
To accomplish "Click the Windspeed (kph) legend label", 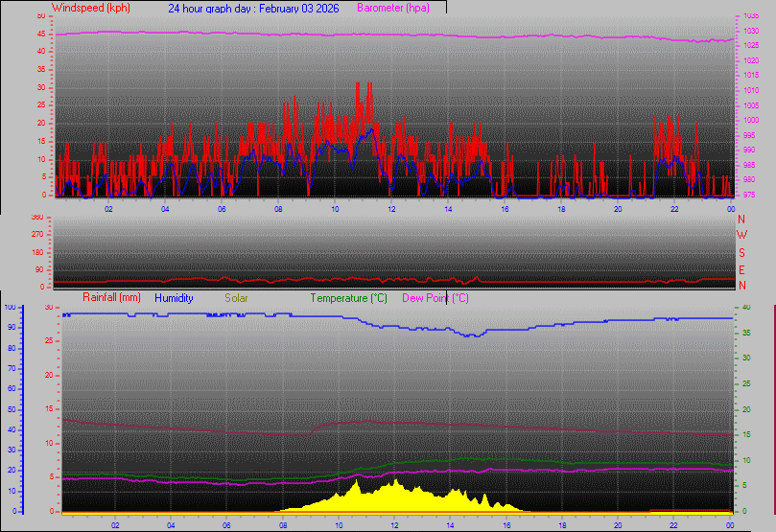I will click(91, 8).
